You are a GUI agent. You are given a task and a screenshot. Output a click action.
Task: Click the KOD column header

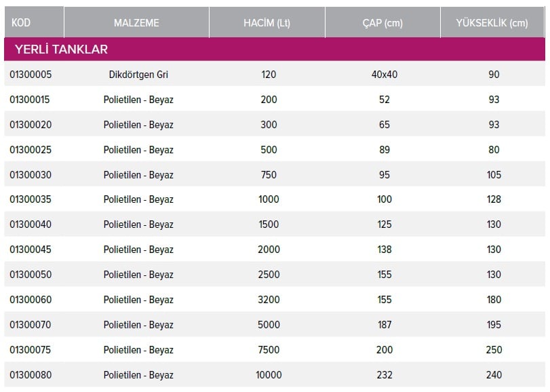pyautogui.click(x=34, y=22)
